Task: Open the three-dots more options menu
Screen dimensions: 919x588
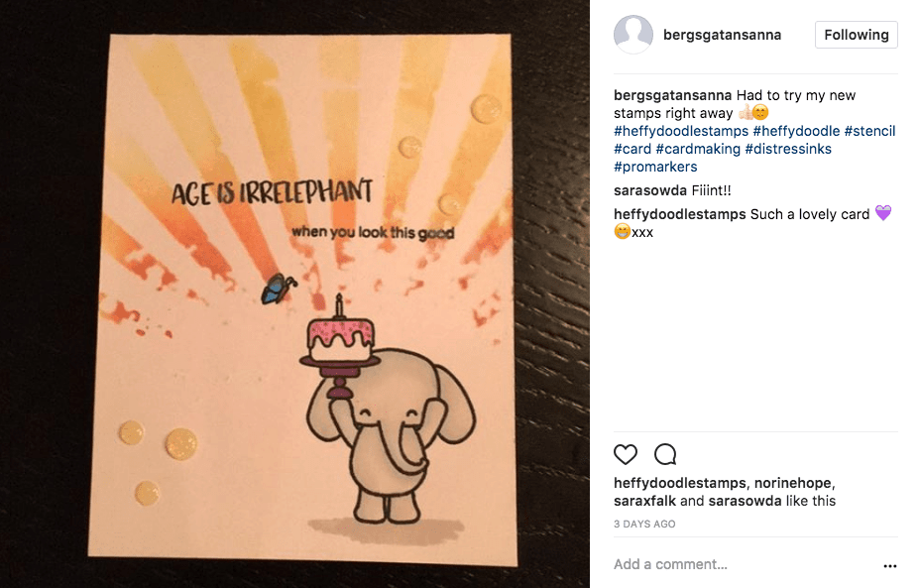Action: (889, 566)
